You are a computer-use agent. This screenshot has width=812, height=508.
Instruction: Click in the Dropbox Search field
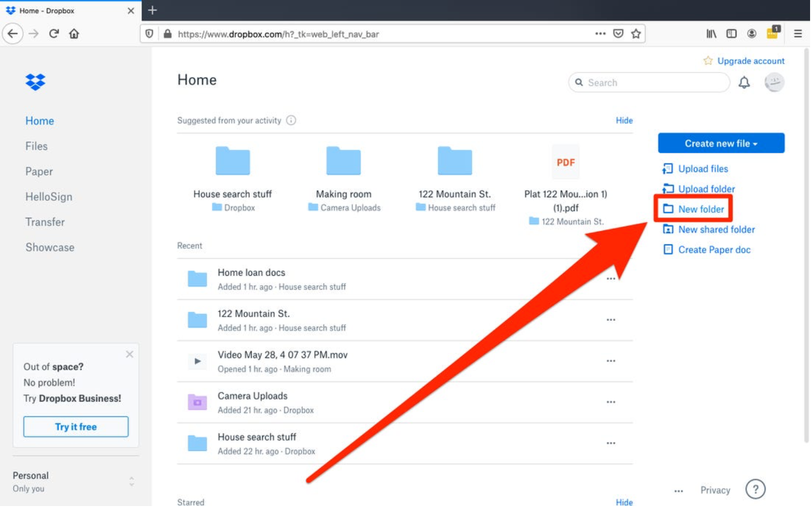click(649, 82)
